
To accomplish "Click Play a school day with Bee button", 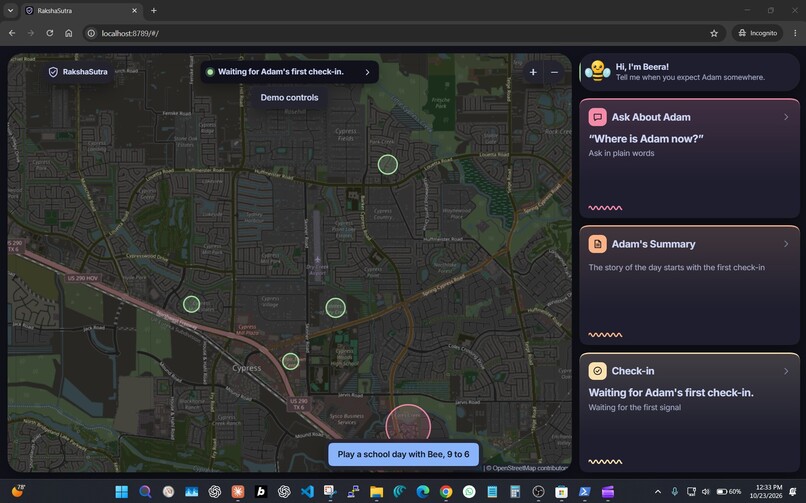I will pos(404,454).
